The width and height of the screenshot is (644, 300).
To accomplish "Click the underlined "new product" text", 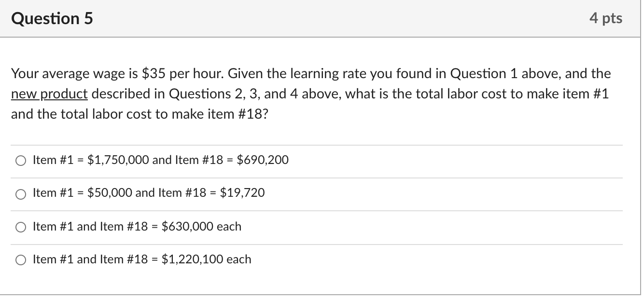I will click(x=49, y=94).
